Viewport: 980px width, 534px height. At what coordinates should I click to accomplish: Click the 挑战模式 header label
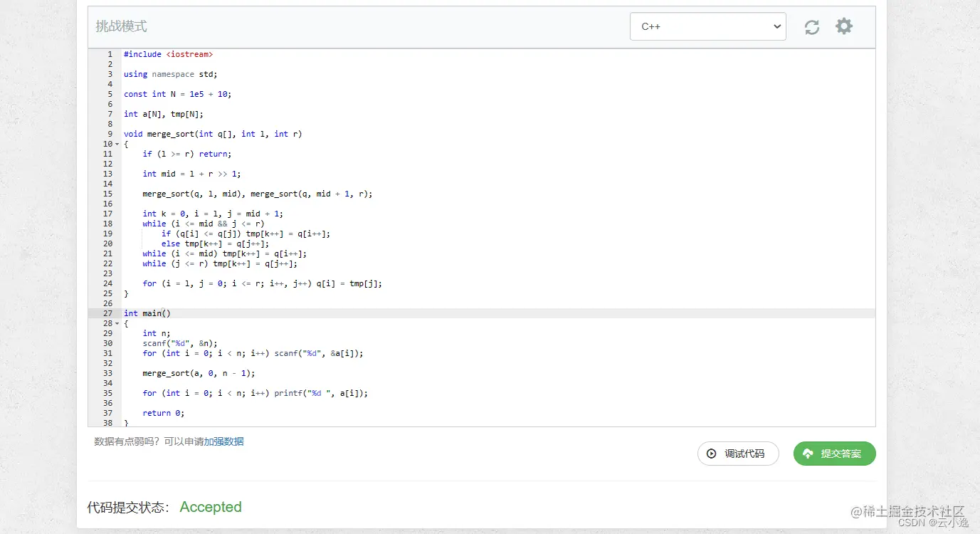[122, 26]
